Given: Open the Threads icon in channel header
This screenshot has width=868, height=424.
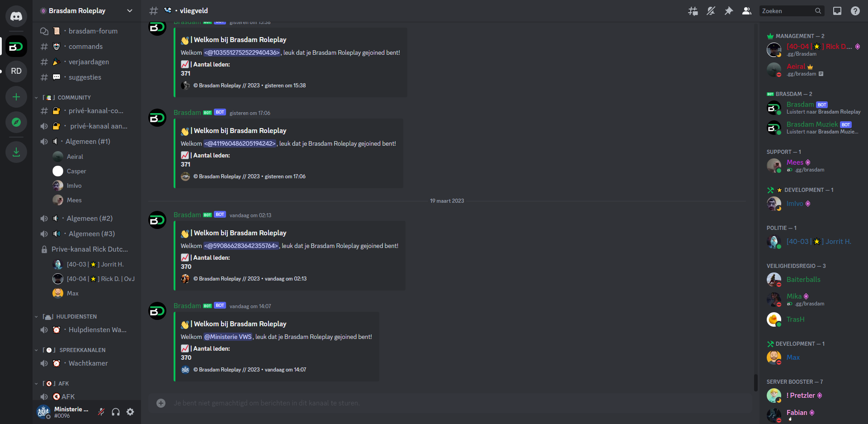Looking at the screenshot, I should (693, 11).
